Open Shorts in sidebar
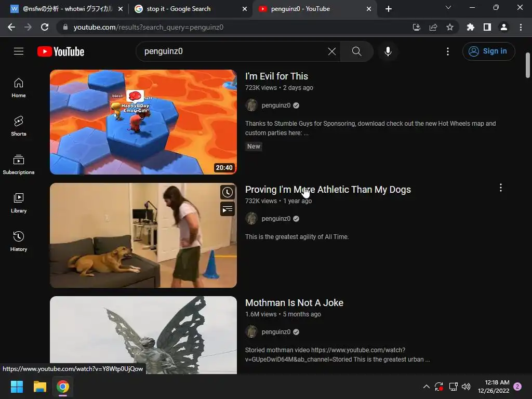 point(19,126)
